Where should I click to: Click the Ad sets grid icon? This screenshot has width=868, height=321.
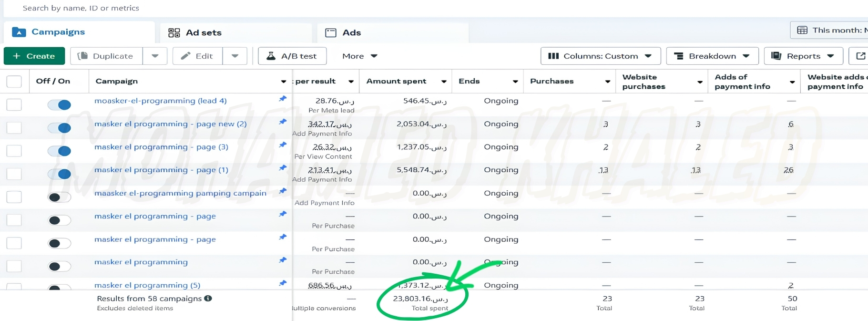coord(174,32)
